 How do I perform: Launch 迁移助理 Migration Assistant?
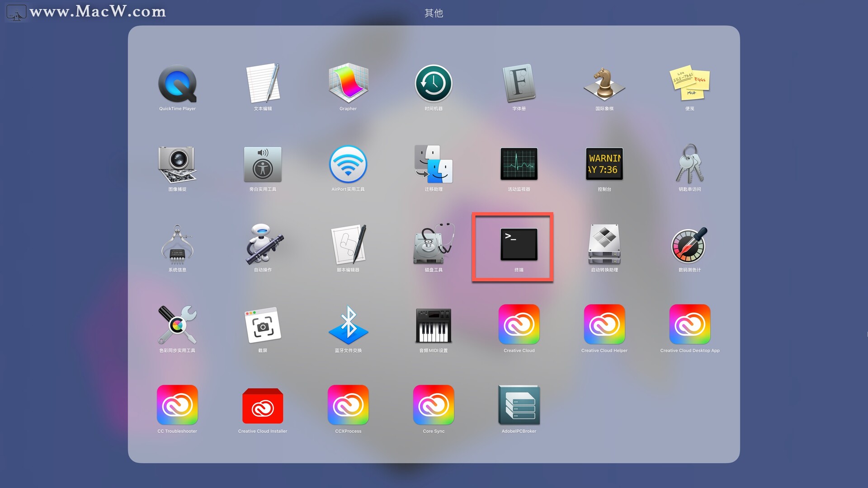point(434,164)
